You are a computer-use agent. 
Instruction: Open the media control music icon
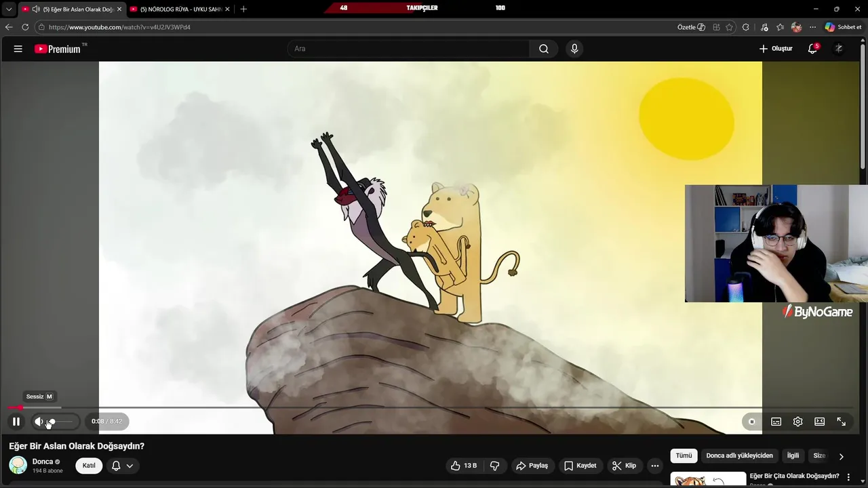(765, 27)
